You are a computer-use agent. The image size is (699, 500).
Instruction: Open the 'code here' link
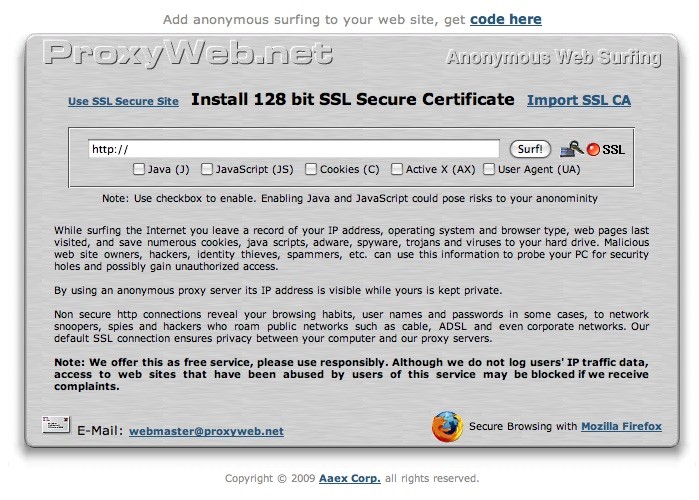506,20
